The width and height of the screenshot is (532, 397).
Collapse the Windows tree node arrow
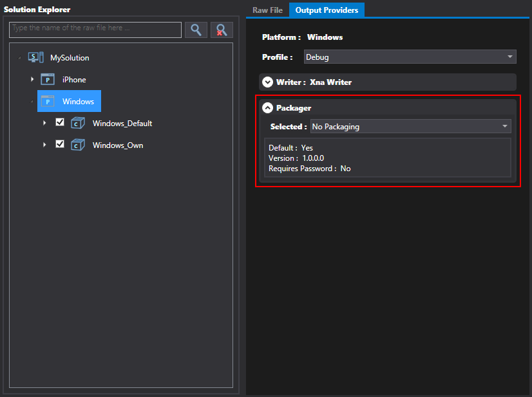point(32,102)
